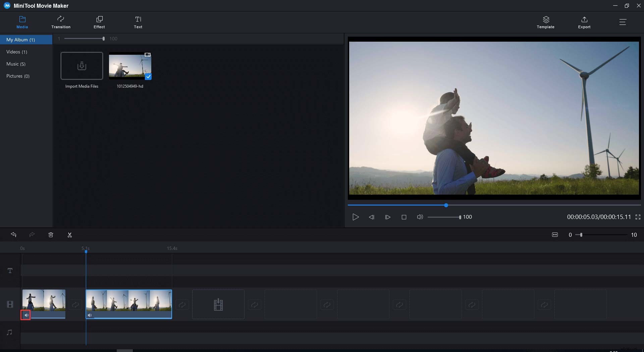Viewport: 644px width, 352px height.
Task: Select the 1012504949-hd video thumbnail
Action: (130, 66)
